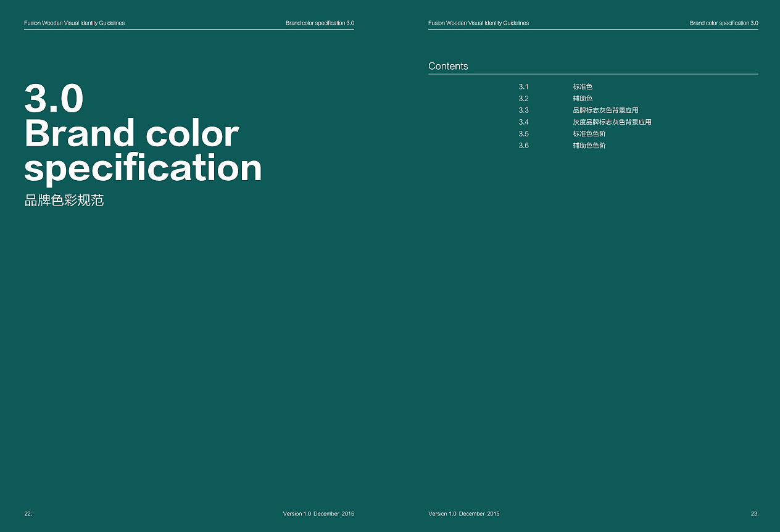Image resolution: width=780 pixels, height=532 pixels.
Task: Click the 'Brand color' heading line
Action: (131, 133)
